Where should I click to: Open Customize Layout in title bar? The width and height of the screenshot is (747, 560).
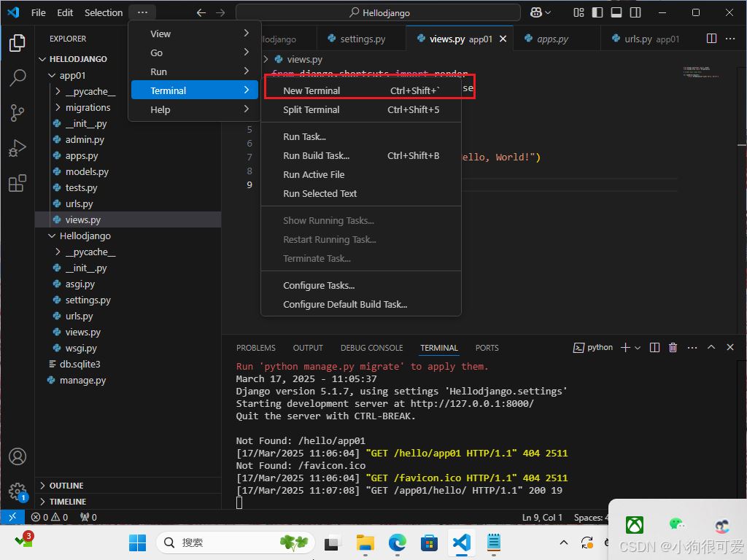point(578,13)
